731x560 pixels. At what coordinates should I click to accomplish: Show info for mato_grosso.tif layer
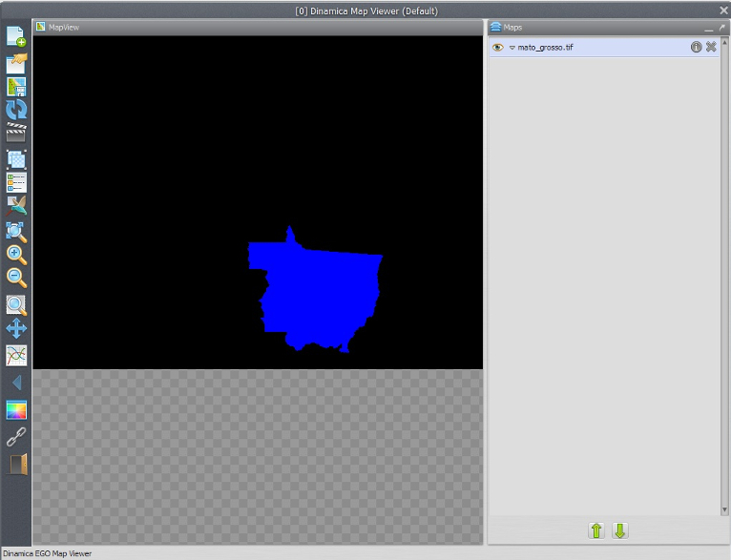click(x=697, y=47)
